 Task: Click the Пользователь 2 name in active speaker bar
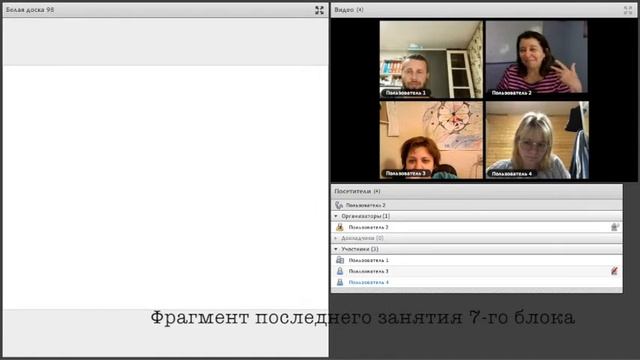365,205
